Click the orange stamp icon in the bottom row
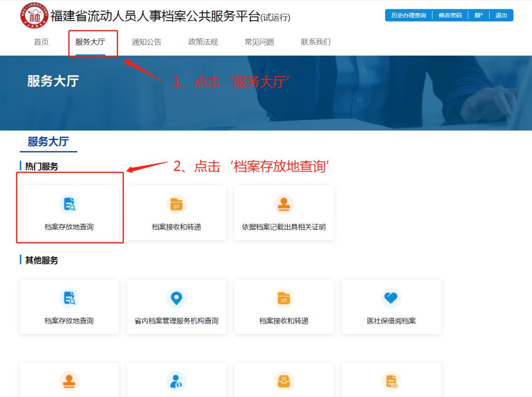This screenshot has height=397, width=532. [69, 380]
